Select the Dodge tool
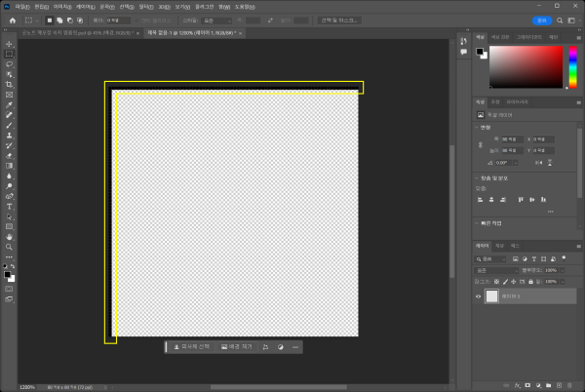This screenshot has width=585, height=392. click(9, 186)
